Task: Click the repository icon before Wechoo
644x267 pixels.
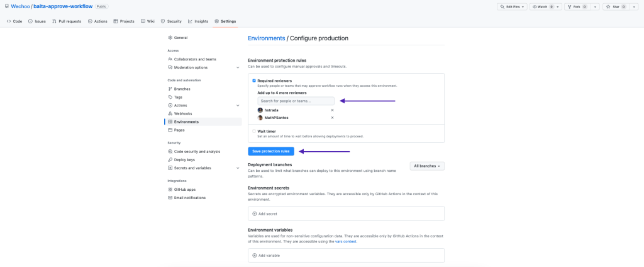Action: click(x=7, y=7)
